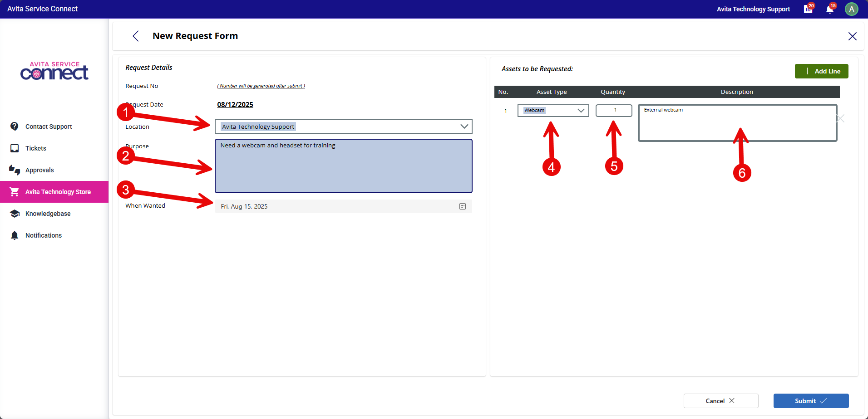Click the Approvals thumbs icon

[15, 170]
